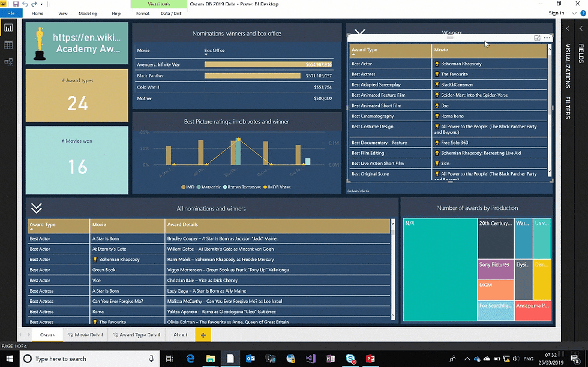Click the Sign in link

click(557, 13)
